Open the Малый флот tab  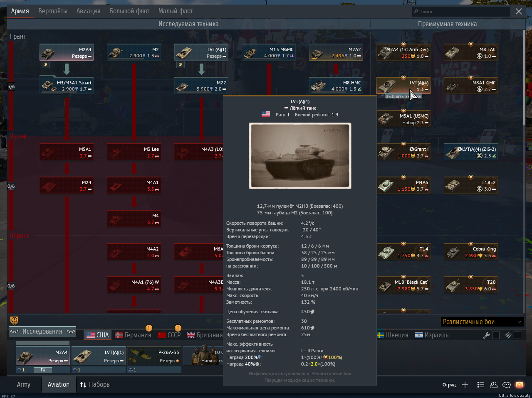click(176, 11)
